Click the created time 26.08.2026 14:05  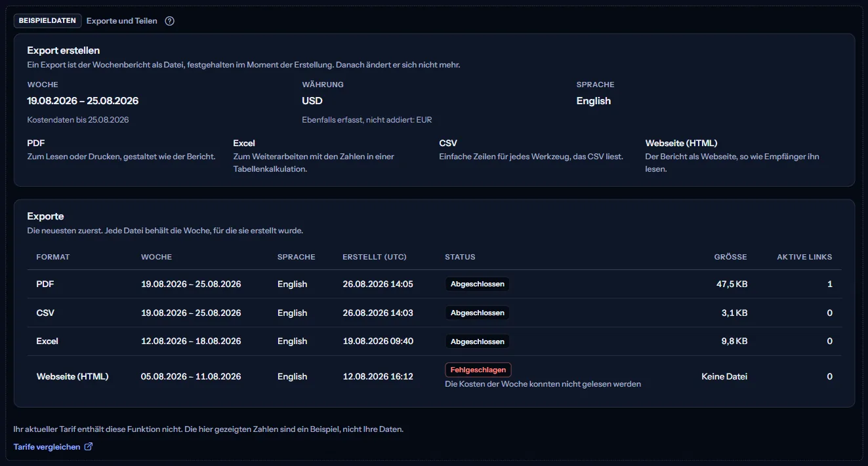click(x=378, y=284)
